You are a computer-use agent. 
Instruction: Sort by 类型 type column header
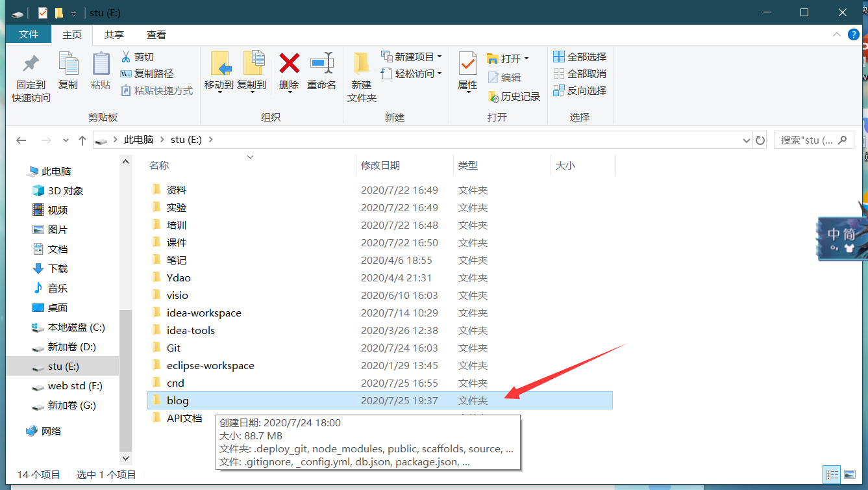click(467, 166)
